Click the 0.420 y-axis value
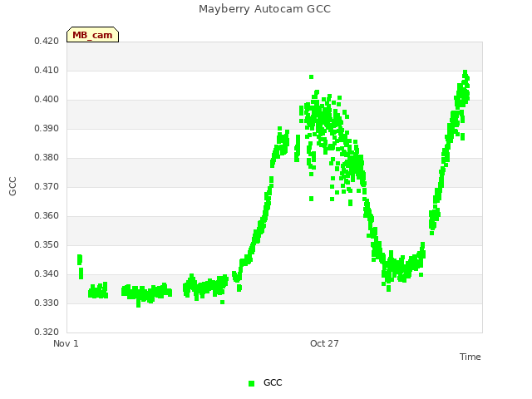Viewport: 532px width, 399px height. (x=47, y=41)
